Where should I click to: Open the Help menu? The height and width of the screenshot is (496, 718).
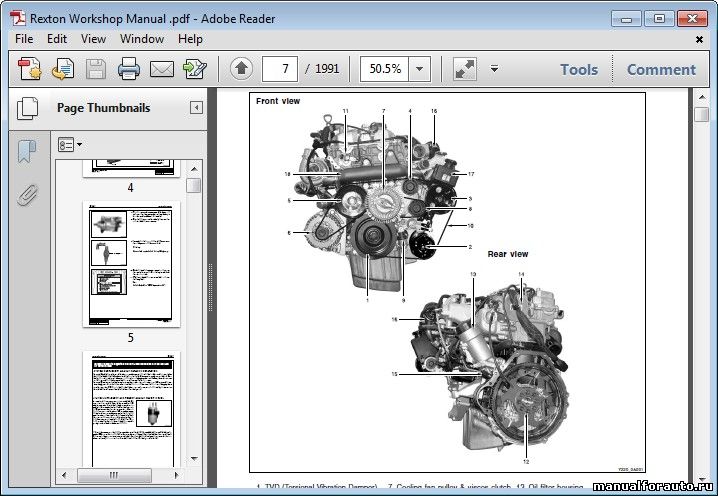coord(190,39)
